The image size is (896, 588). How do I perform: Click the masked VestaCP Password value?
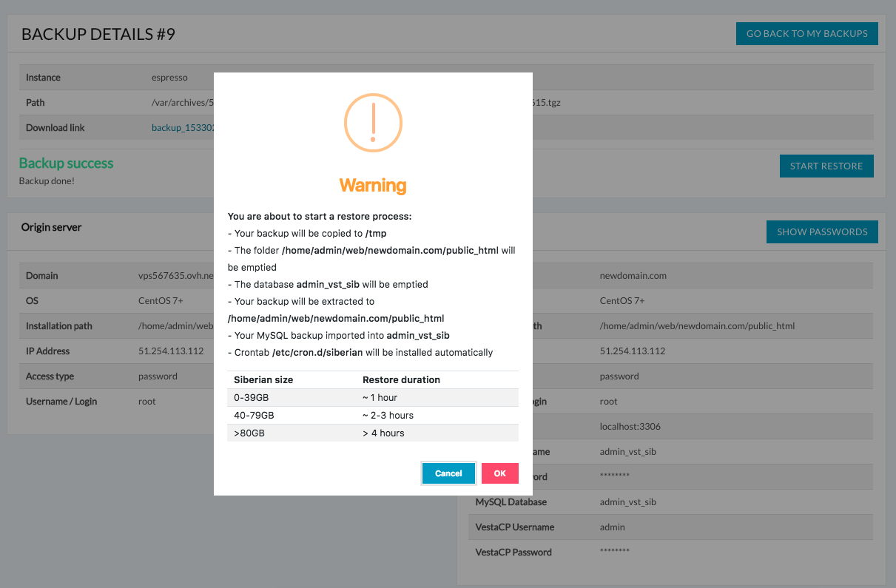point(614,552)
